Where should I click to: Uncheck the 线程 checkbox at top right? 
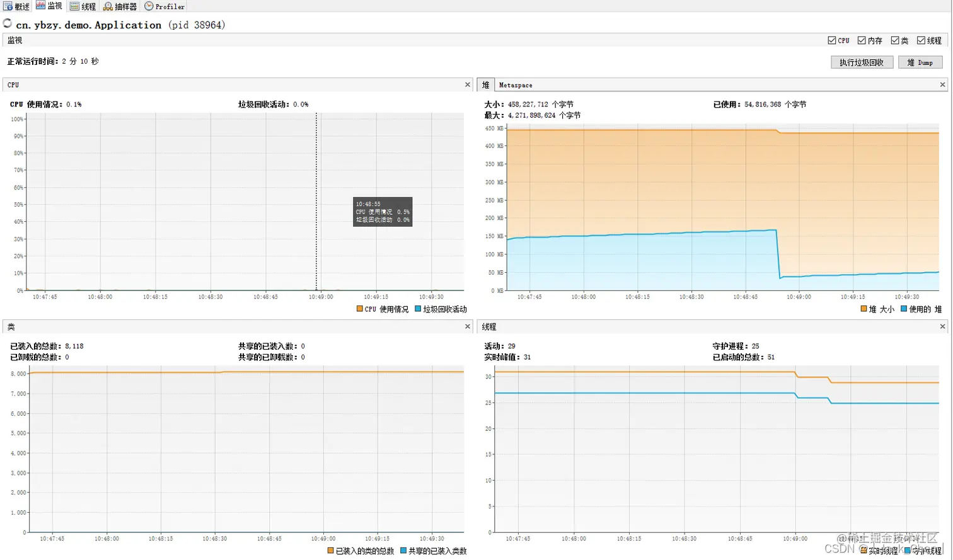pos(921,40)
